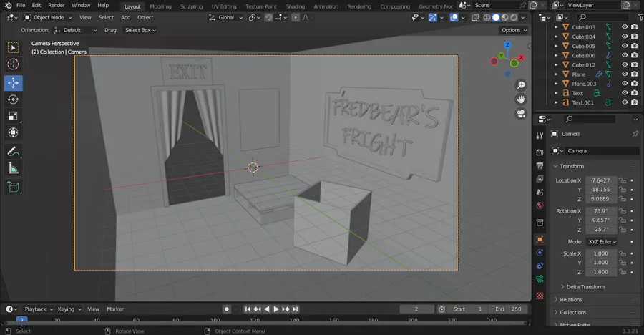Viewport: 644px width, 335px height.
Task: Click the current frame number field
Action: pos(416,309)
